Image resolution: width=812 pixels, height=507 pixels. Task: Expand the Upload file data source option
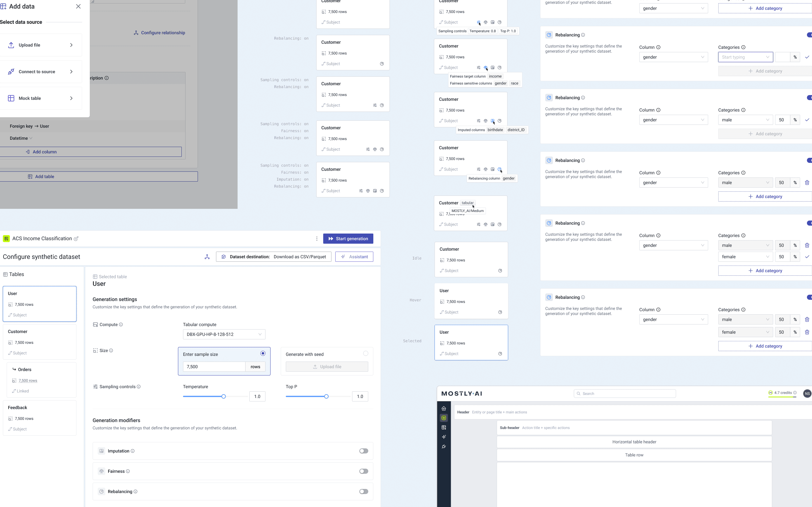(40, 45)
